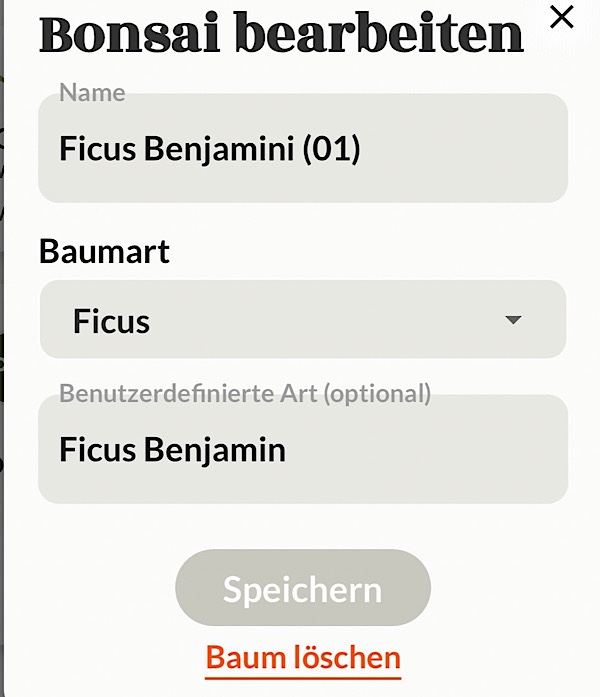
Task: Click the Ficus Benjamin custom species text
Action: coord(172,450)
